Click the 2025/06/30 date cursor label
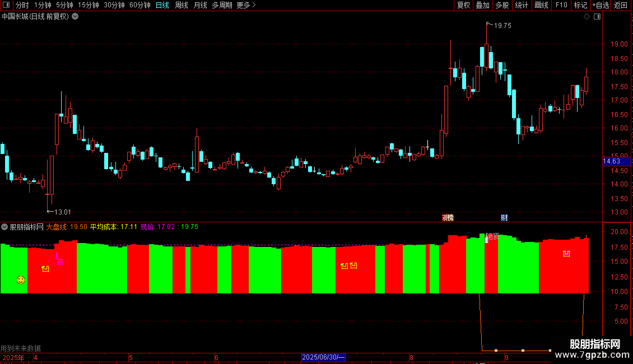Image resolution: width=633 pixels, height=364 pixels. coord(323,357)
